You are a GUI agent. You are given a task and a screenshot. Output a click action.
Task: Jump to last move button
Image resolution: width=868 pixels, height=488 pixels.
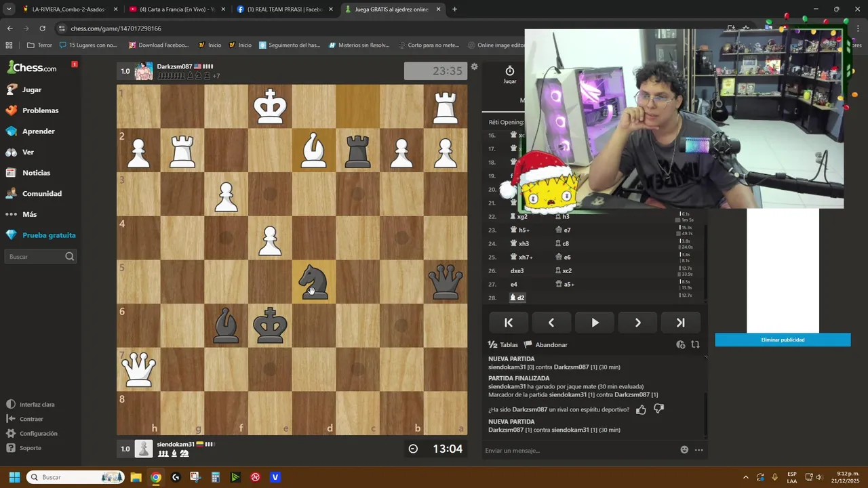(x=680, y=323)
